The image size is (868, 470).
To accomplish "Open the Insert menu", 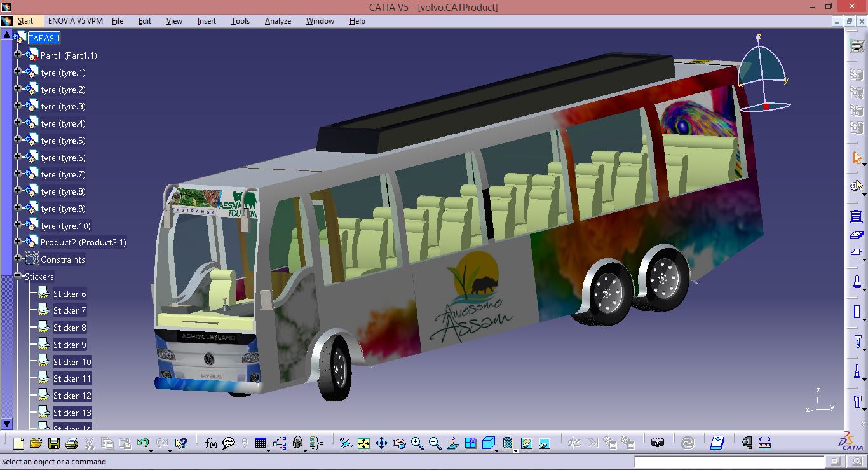I will pyautogui.click(x=207, y=21).
